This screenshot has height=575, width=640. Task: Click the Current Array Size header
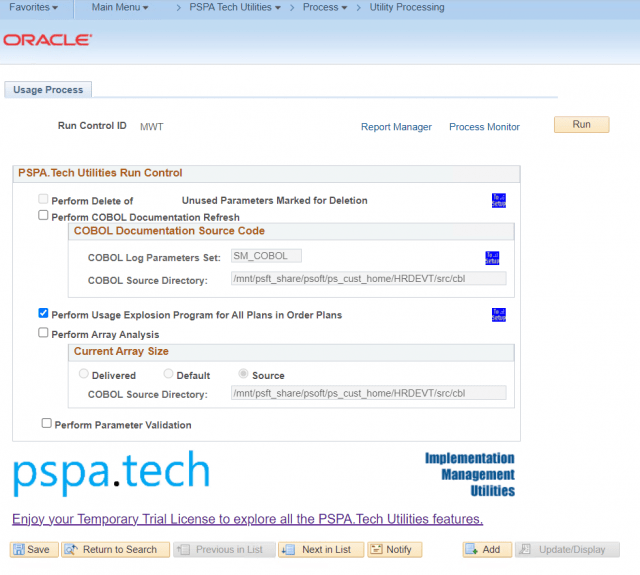coord(121,351)
